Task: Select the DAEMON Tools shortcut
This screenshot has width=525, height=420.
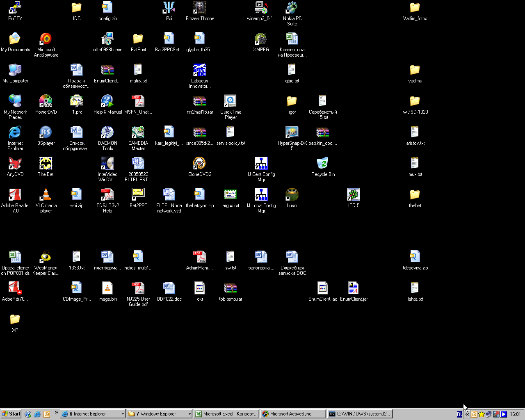Action: pos(107,132)
